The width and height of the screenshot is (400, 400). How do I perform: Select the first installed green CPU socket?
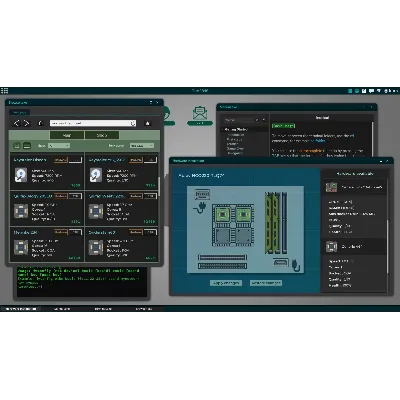[x=222, y=214]
